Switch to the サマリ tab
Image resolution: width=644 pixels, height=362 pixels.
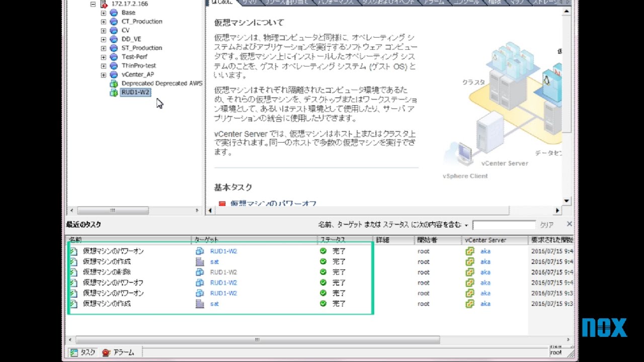coord(250,3)
